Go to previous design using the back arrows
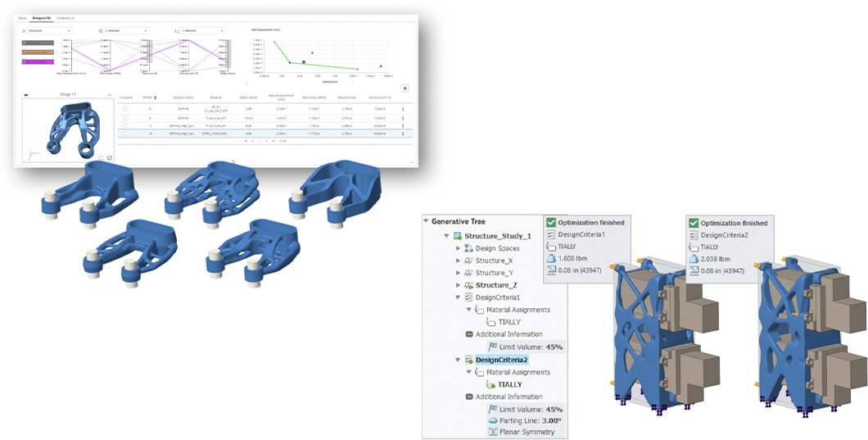868x440 pixels. tap(26, 95)
